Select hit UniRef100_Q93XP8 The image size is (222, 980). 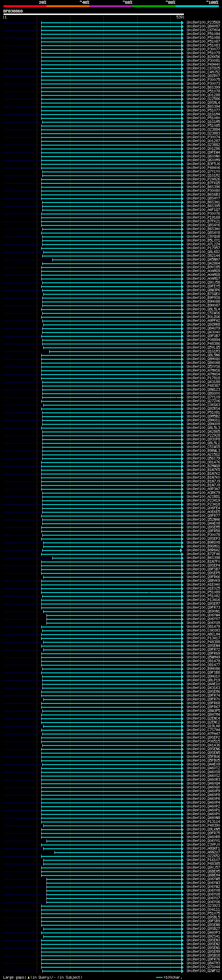(x=203, y=439)
